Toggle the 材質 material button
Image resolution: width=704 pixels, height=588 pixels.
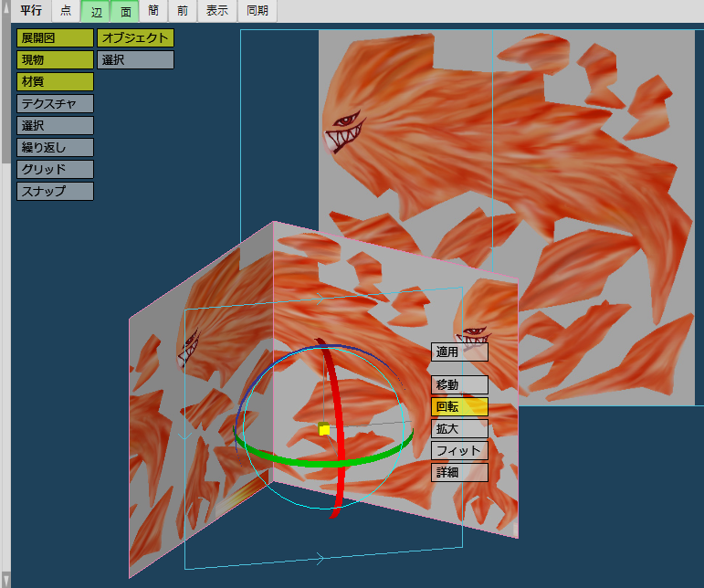click(55, 81)
